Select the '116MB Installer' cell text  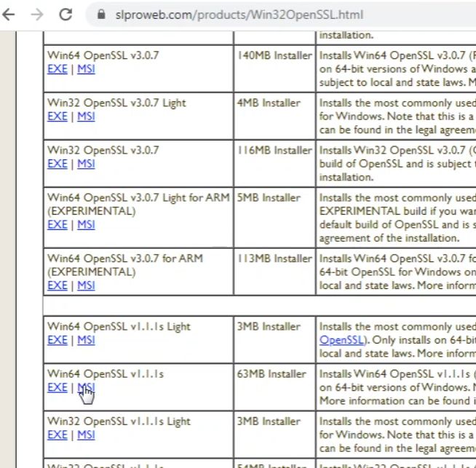274,150
